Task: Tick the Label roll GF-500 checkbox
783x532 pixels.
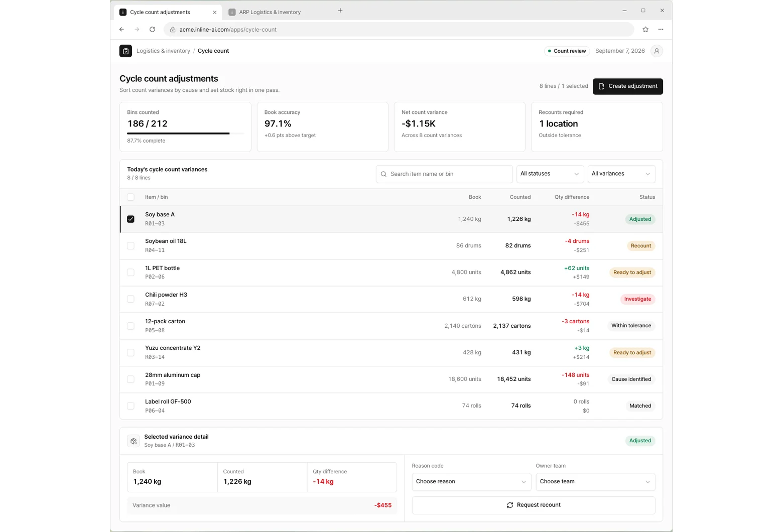Action: pos(130,406)
